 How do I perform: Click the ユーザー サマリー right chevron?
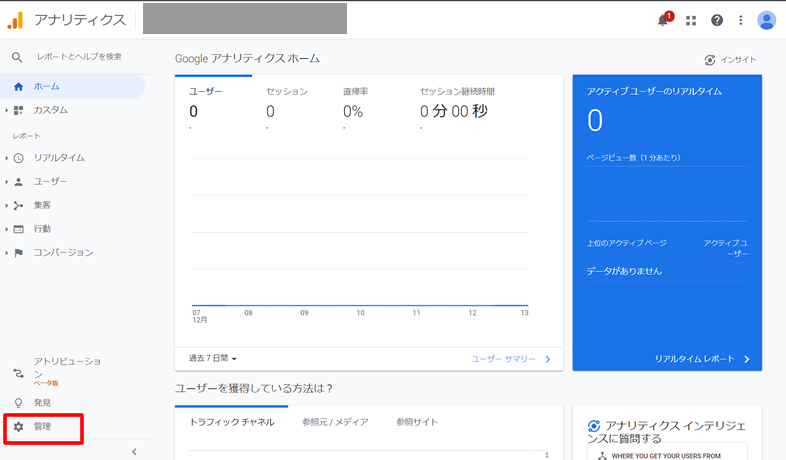(548, 359)
